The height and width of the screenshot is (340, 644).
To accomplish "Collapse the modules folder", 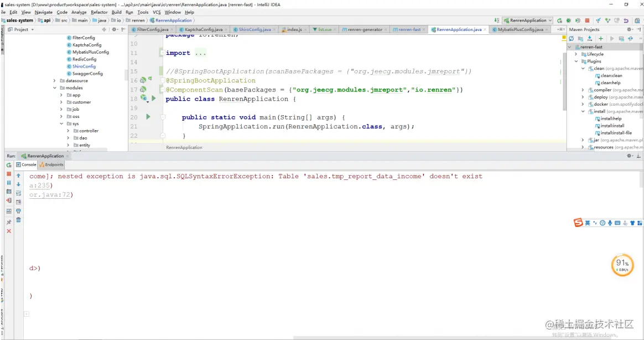I will coord(54,88).
